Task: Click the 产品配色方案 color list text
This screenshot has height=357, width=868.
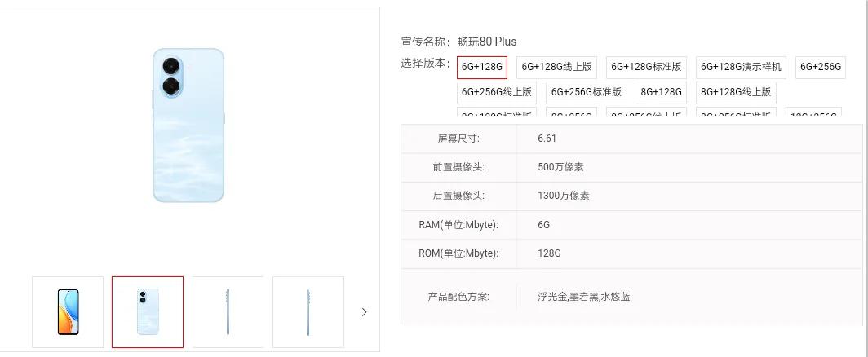Action: click(x=583, y=297)
